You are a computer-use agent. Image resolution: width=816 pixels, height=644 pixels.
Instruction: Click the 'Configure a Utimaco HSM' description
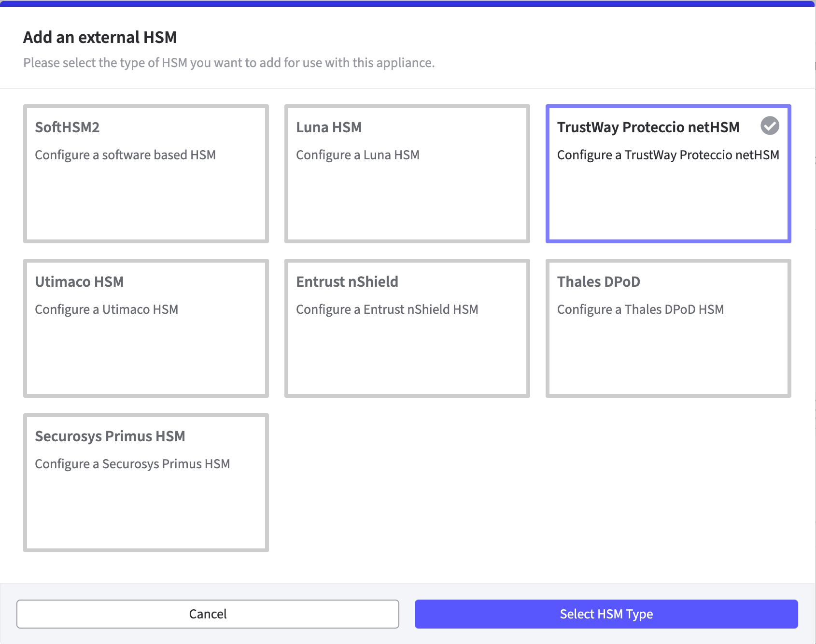coord(106,309)
